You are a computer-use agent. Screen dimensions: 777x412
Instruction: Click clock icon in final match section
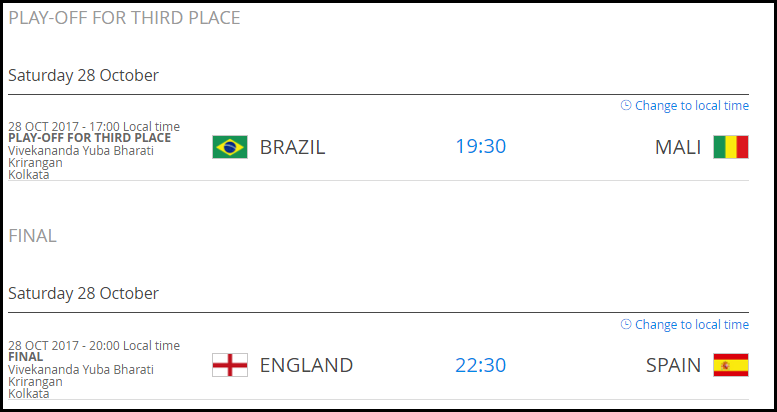(x=626, y=324)
